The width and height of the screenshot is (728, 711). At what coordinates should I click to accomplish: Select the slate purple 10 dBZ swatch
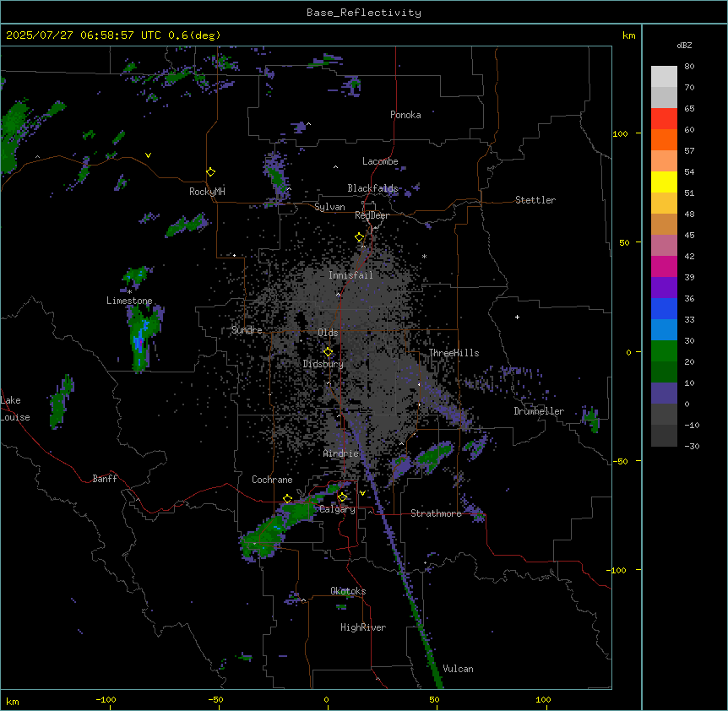664,393
